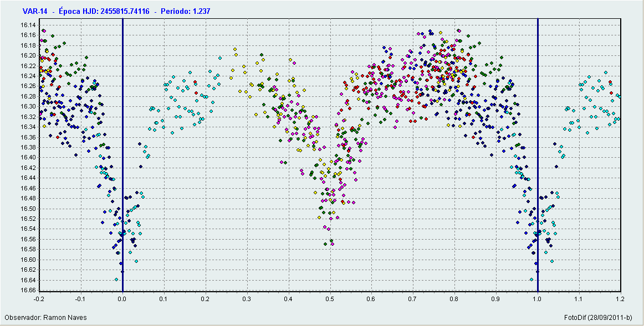Select the 16.50 y-axis value
The height and width of the screenshot is (326, 644).
click(x=28, y=209)
